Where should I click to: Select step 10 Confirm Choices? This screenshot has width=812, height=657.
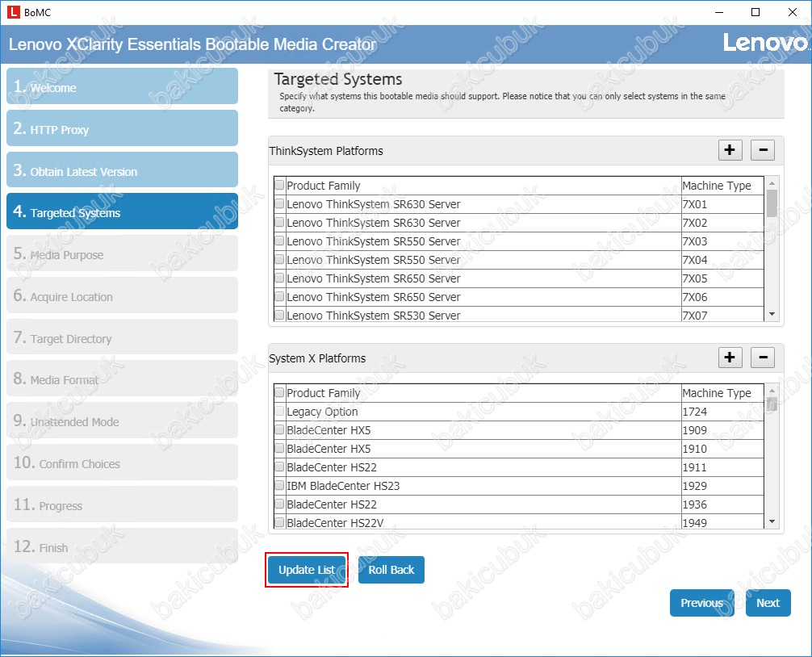pyautogui.click(x=122, y=462)
